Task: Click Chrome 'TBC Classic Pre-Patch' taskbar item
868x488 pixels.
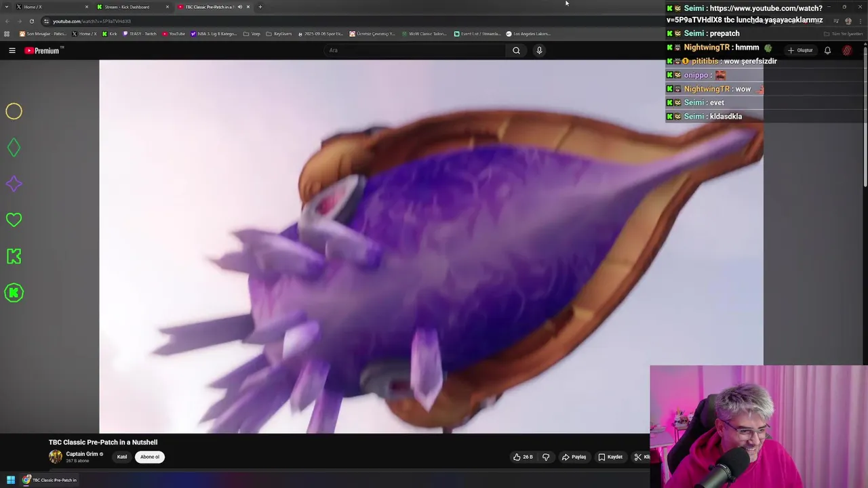Action: pyautogui.click(x=50, y=480)
